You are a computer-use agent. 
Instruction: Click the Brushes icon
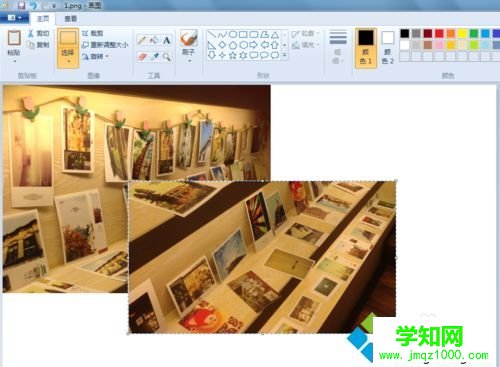click(x=189, y=37)
